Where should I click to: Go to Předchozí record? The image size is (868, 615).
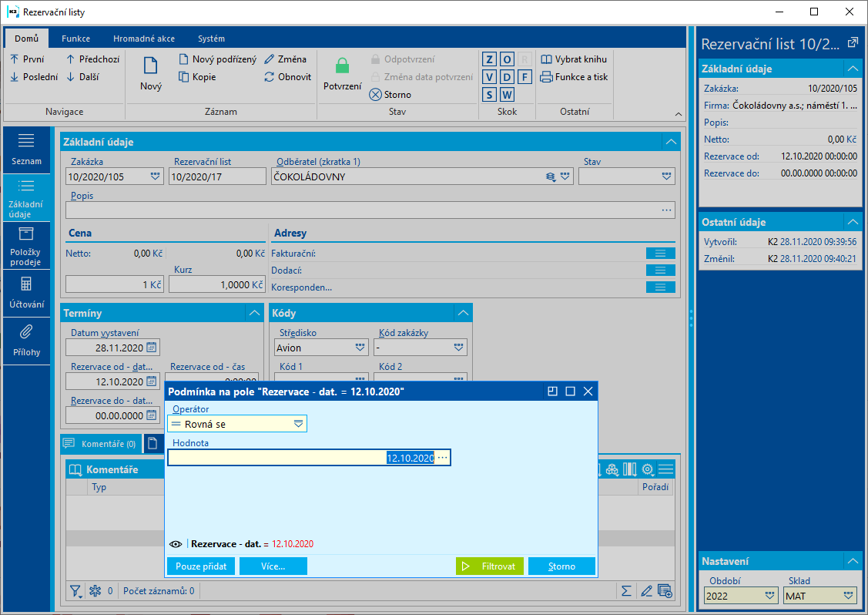[x=92, y=59]
